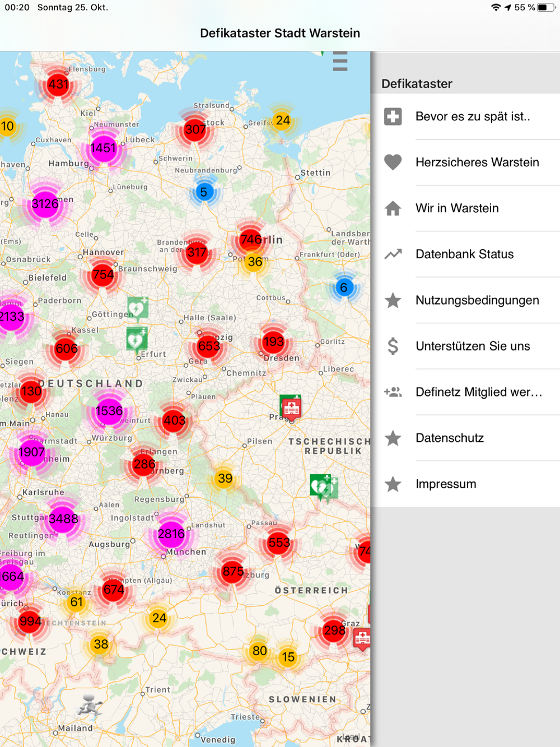The image size is (560, 747).
Task: Tap the heart icon beside Herzsicheres Warstein
Action: [x=393, y=162]
